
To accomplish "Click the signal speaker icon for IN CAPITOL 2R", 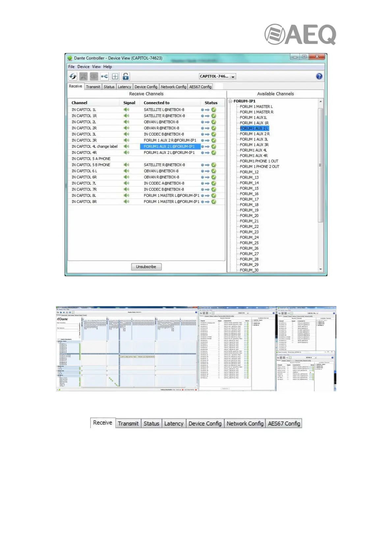I will click(x=126, y=128).
